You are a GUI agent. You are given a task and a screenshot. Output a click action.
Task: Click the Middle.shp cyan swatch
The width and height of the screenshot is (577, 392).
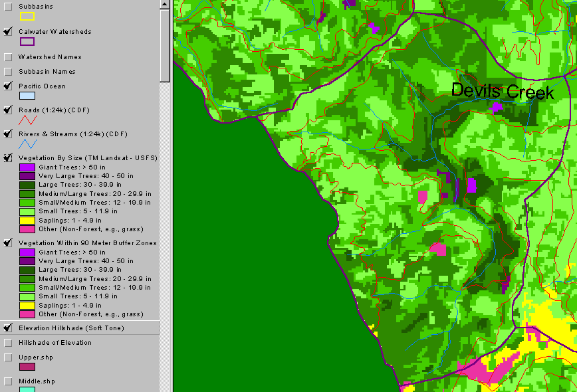click(27, 389)
